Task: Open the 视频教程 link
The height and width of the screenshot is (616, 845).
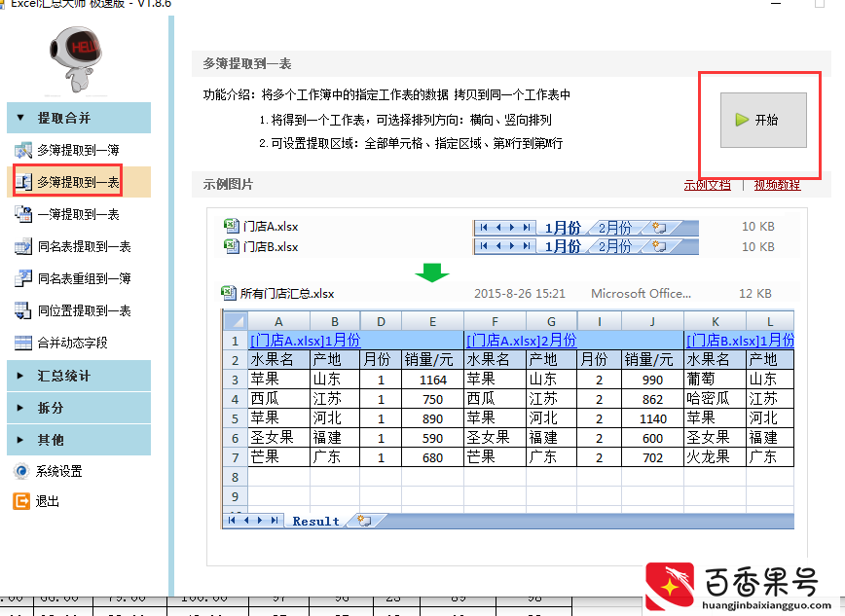Action: (x=777, y=185)
